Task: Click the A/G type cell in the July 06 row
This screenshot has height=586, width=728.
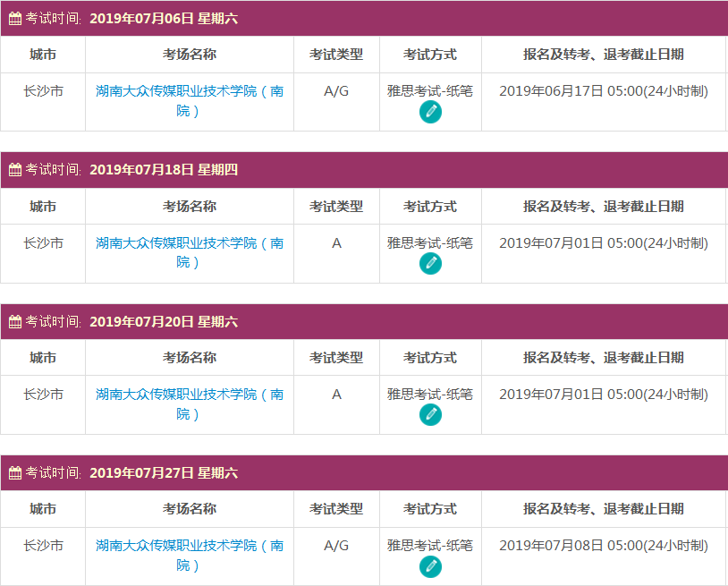Action: coord(335,91)
